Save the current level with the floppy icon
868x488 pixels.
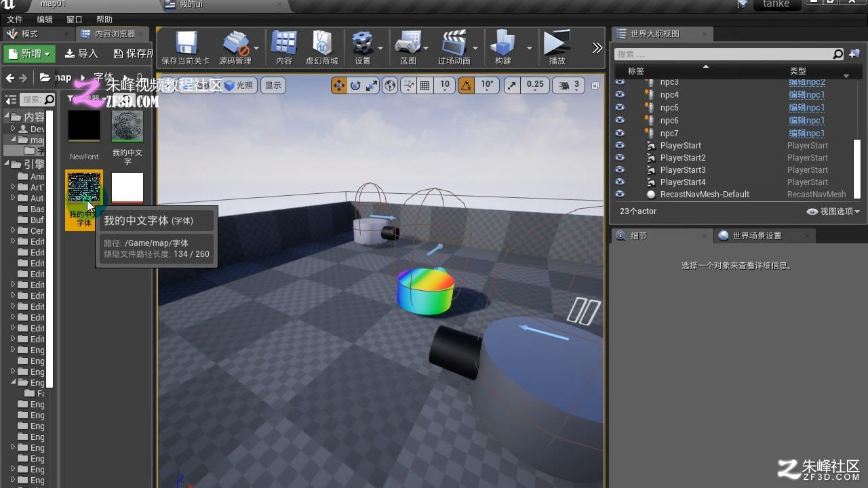(x=186, y=48)
